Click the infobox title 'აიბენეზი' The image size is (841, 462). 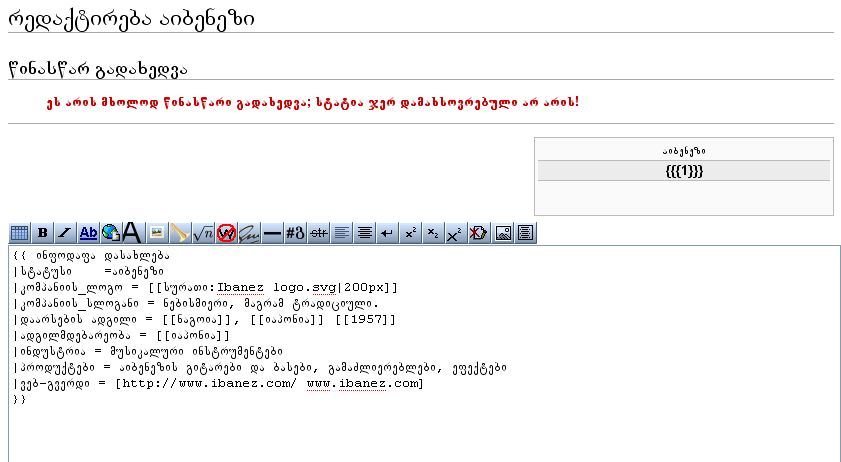tap(684, 151)
